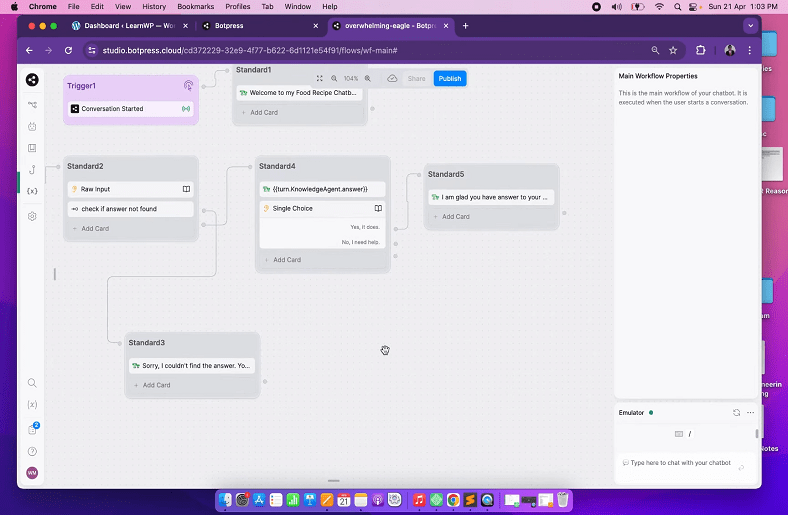Open the Hooks icon in the sidebar
The width and height of the screenshot is (788, 515).
(x=32, y=169)
